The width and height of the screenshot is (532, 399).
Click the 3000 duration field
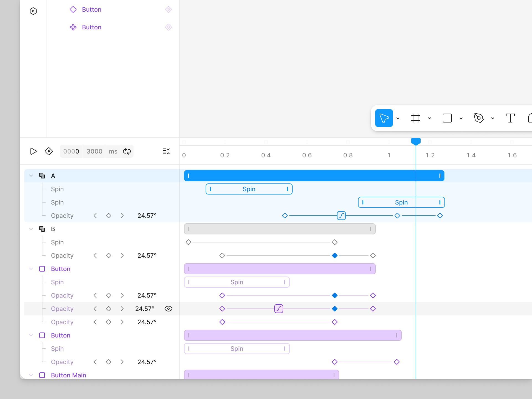pyautogui.click(x=94, y=151)
